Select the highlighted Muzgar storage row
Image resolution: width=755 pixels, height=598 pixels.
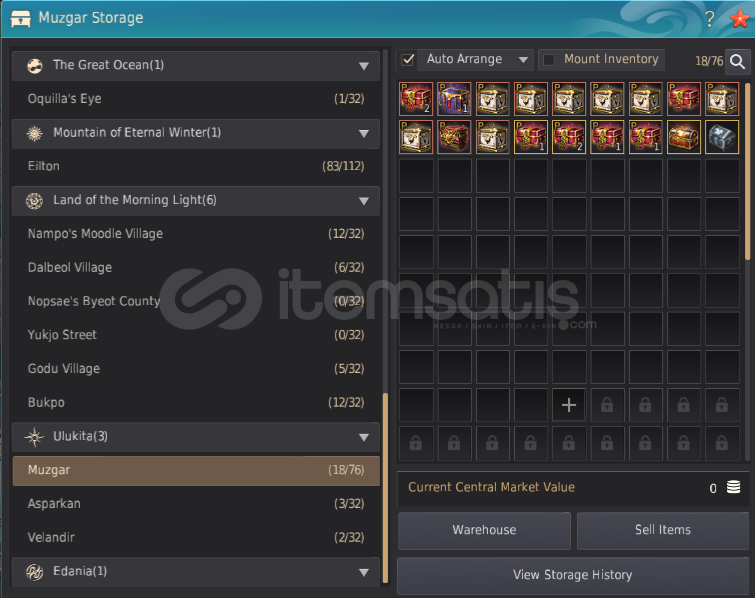196,470
